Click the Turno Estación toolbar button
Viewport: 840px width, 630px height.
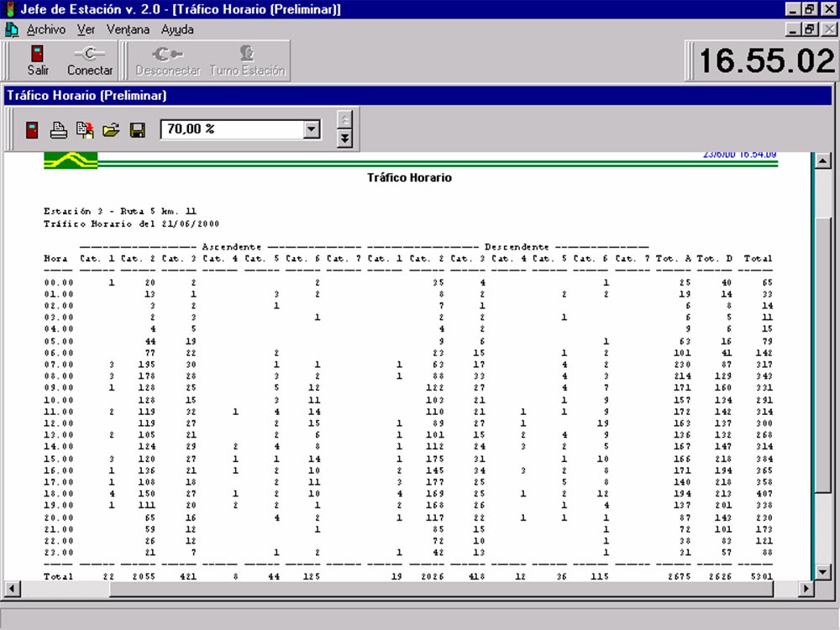pos(247,61)
